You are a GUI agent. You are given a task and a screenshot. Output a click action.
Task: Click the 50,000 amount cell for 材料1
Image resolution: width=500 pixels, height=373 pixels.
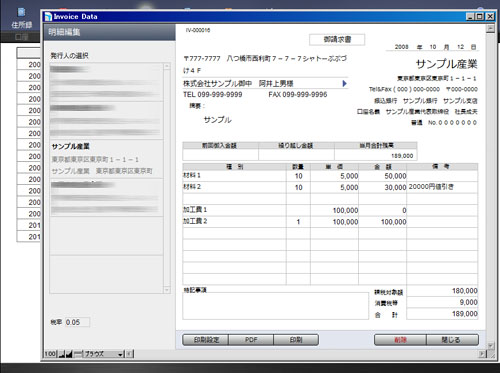[383, 176]
